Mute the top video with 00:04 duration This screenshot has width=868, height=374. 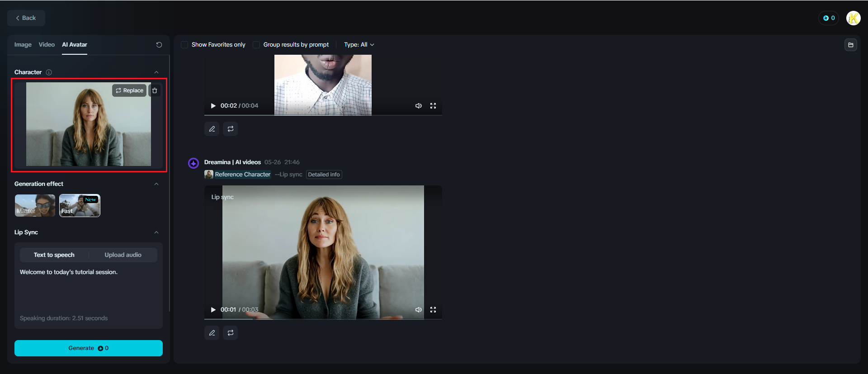pos(419,106)
